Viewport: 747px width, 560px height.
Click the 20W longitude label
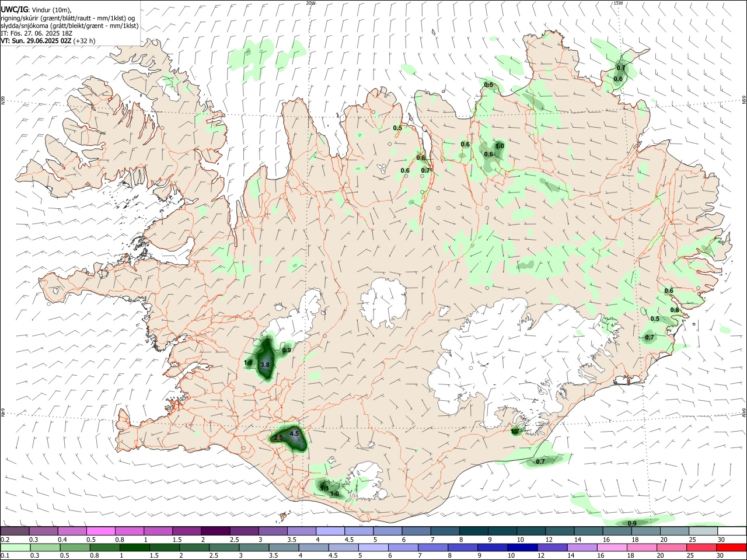point(311,3)
